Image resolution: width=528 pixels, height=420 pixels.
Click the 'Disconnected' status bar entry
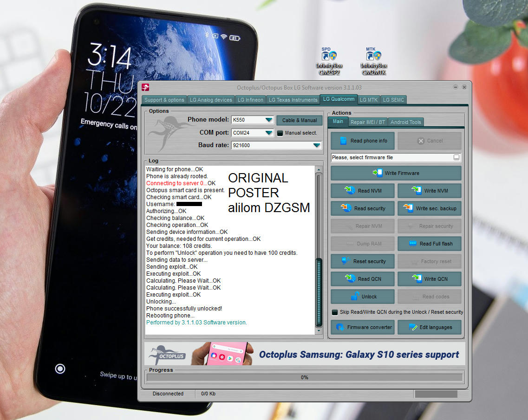[168, 394]
